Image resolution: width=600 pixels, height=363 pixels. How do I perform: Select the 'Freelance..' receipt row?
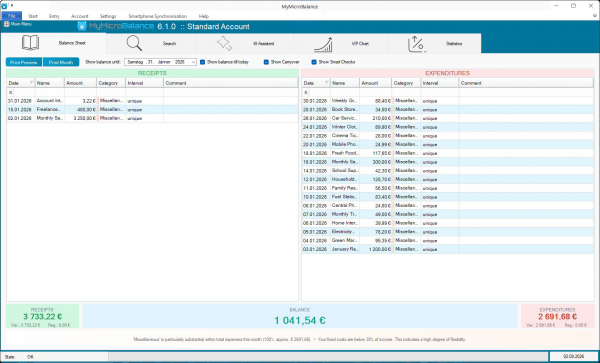[x=152, y=109]
